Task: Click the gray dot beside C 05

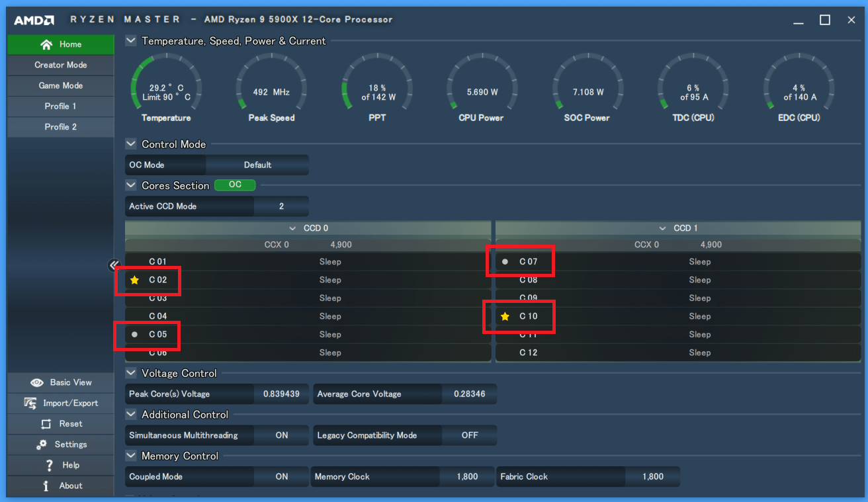Action: tap(135, 335)
